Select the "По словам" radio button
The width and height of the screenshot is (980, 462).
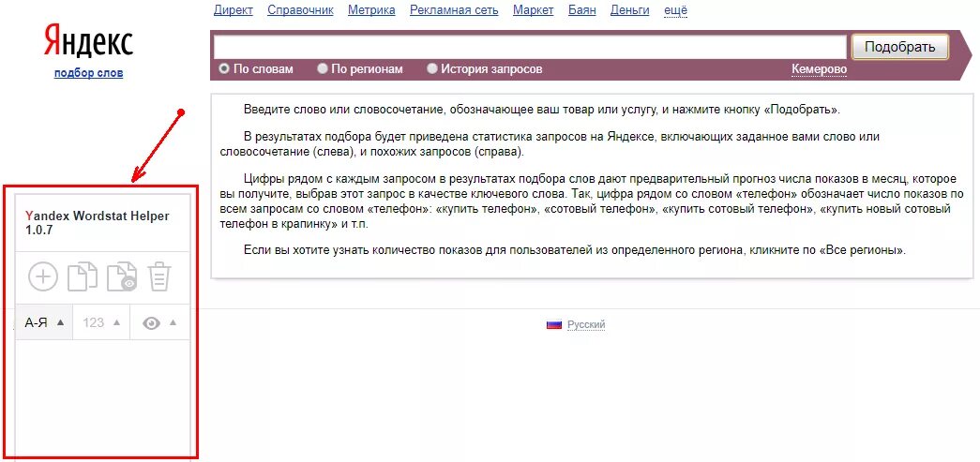(224, 68)
